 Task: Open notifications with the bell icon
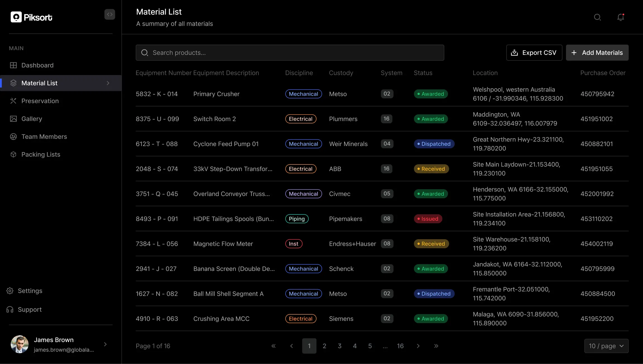tap(620, 17)
